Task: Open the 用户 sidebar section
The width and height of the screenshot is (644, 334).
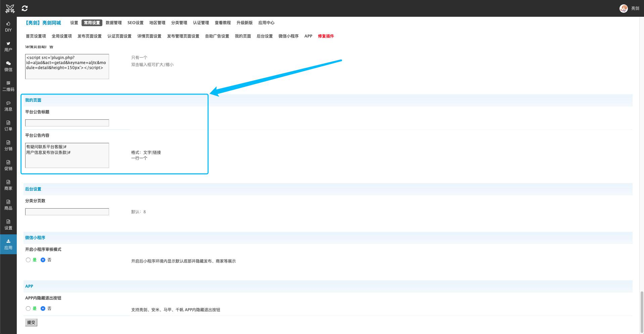Action: point(8,47)
